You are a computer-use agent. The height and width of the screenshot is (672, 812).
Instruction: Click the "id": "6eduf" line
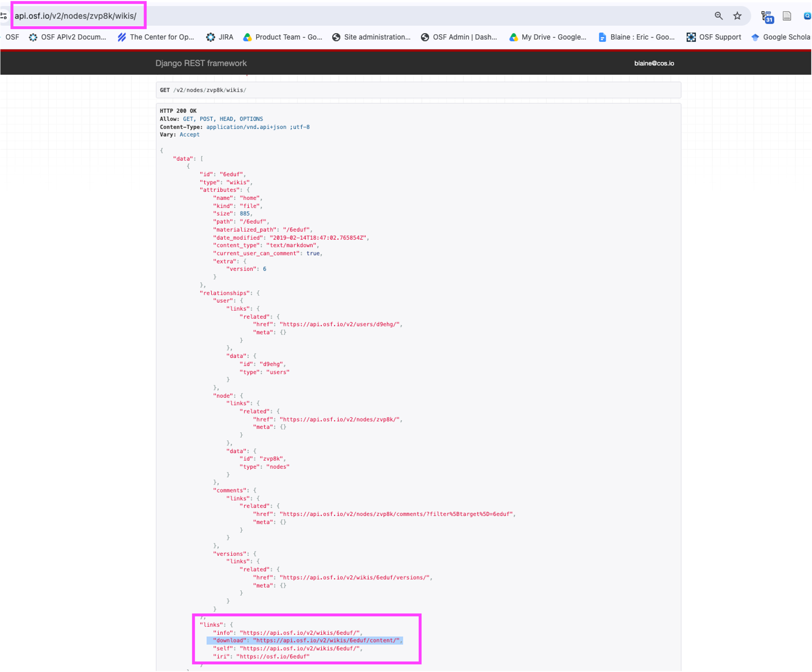223,174
